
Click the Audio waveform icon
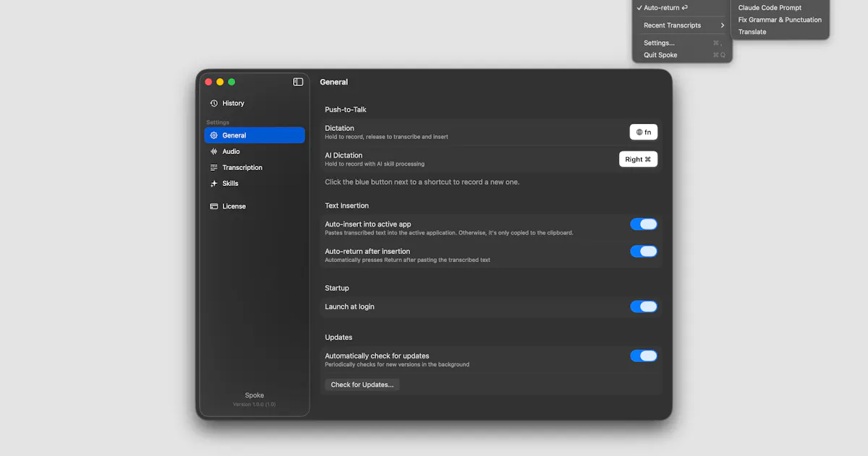[213, 151]
